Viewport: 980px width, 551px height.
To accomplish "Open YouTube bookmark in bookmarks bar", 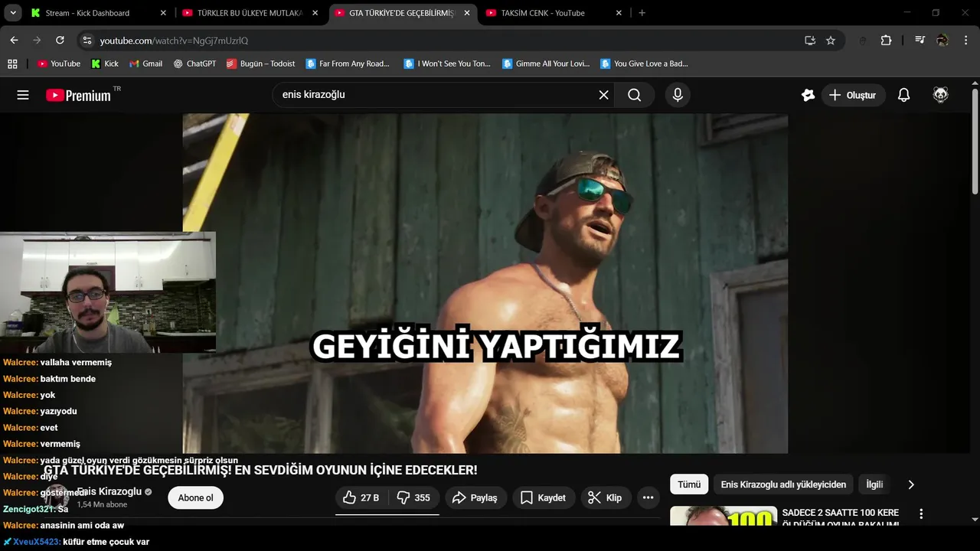I will 59,64.
